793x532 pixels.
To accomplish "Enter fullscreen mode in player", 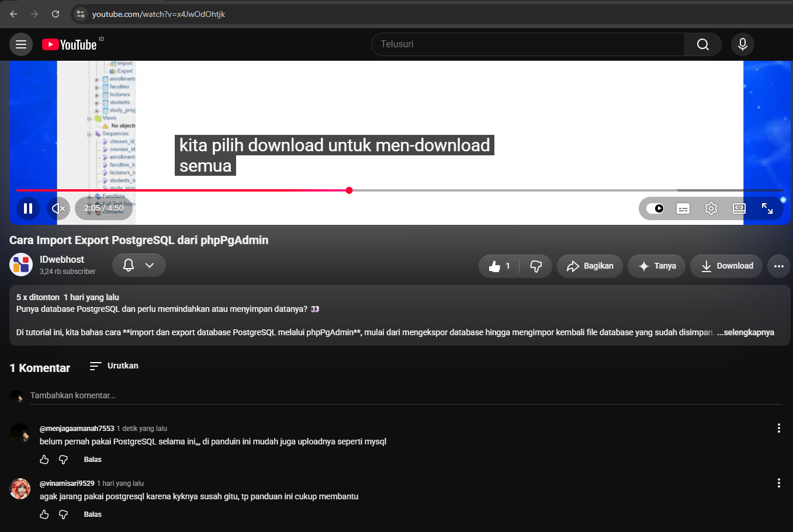I will (767, 208).
